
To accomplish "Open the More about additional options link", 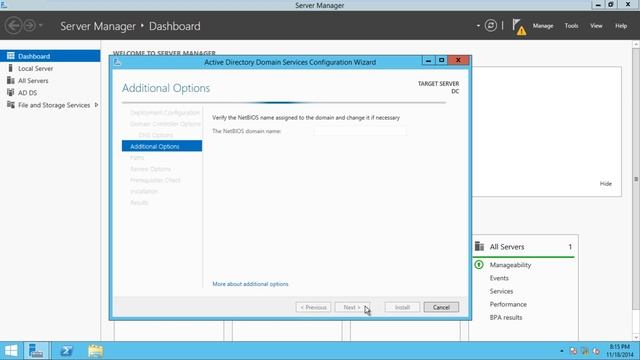I will tap(250, 284).
